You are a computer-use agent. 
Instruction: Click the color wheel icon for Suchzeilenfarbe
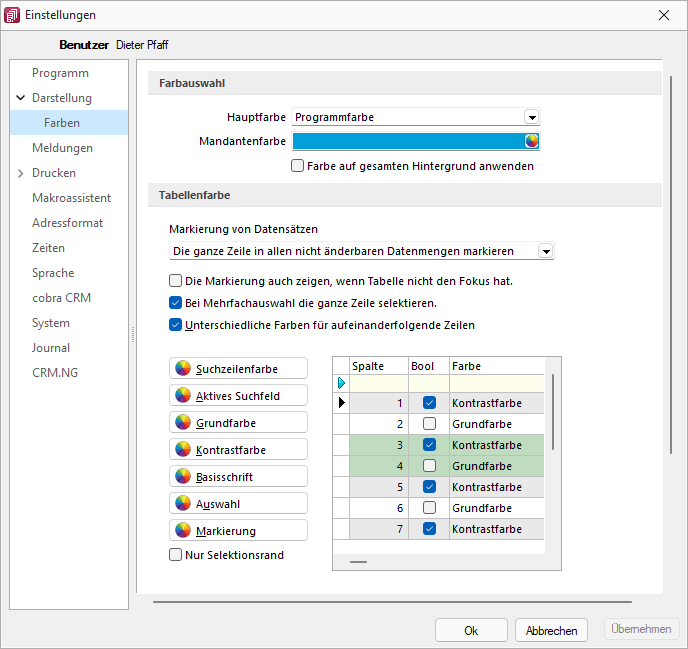pyautogui.click(x=182, y=368)
